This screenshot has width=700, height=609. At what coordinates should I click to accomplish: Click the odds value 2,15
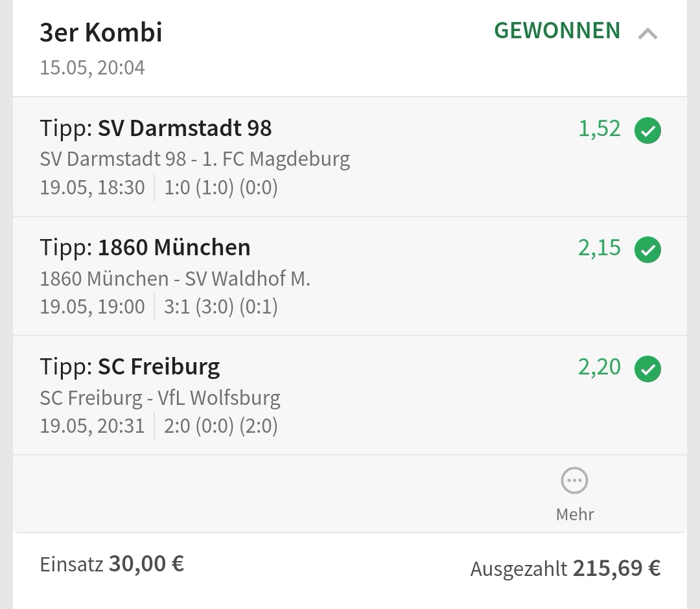tap(600, 248)
